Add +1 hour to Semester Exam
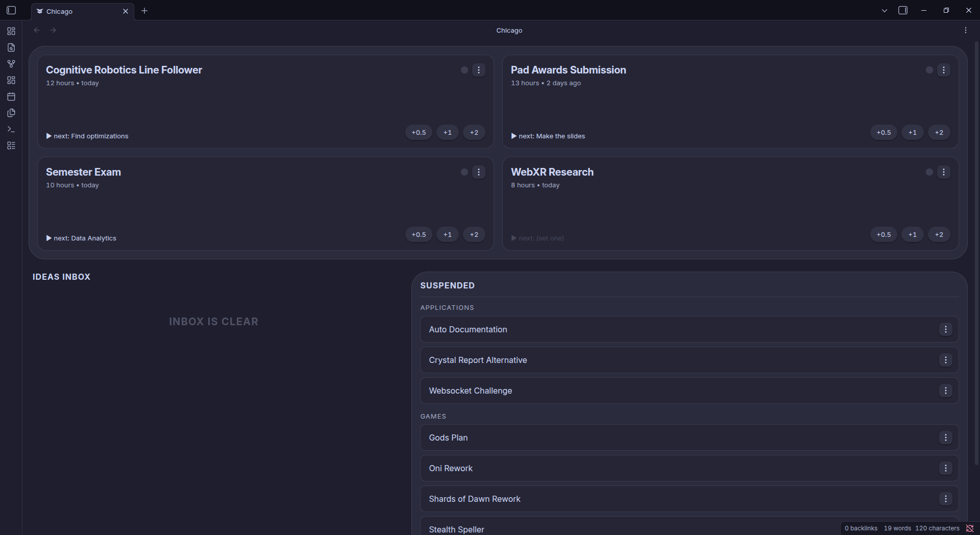980x535 pixels. [448, 234]
